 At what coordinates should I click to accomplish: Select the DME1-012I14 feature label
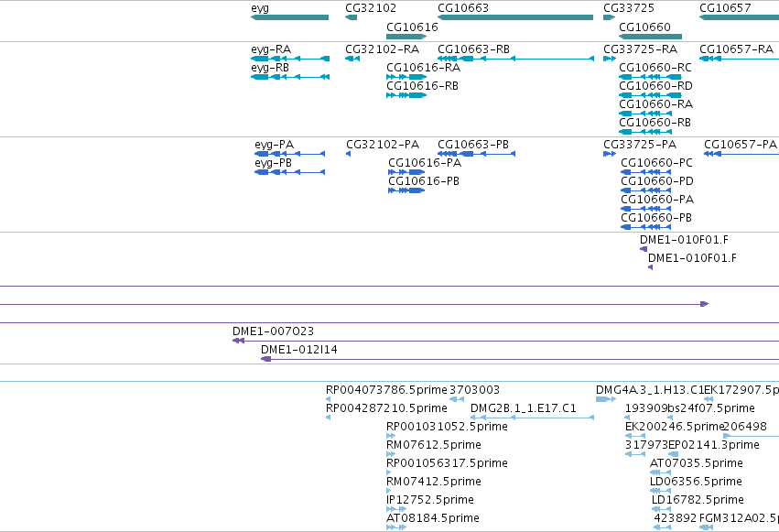[299, 350]
